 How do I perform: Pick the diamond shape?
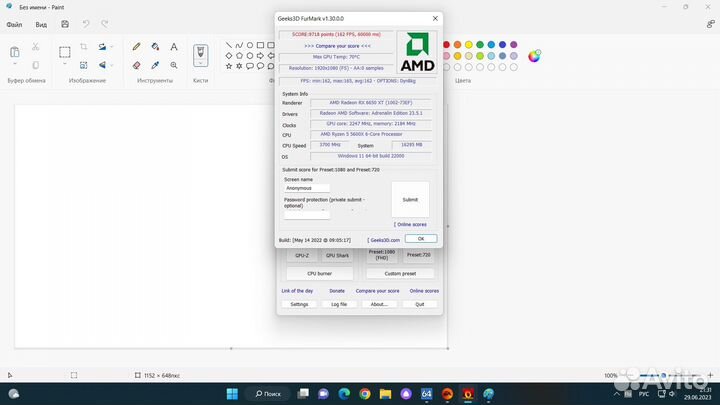coord(229,56)
